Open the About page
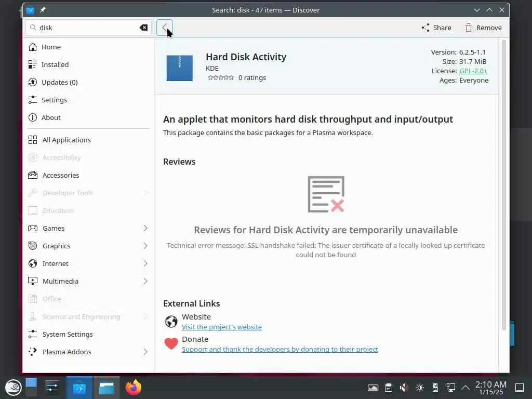Viewport: 532px width, 399px height. (88, 117)
